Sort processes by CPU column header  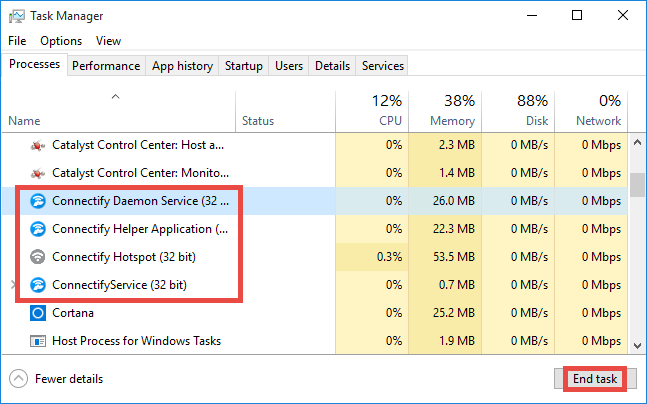pos(372,111)
